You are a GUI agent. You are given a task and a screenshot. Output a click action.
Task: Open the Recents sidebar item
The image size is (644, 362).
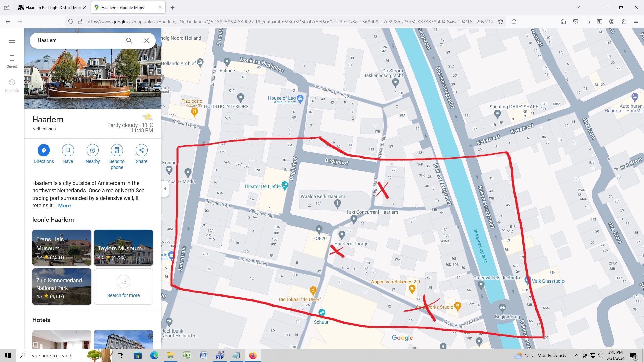pyautogui.click(x=12, y=85)
